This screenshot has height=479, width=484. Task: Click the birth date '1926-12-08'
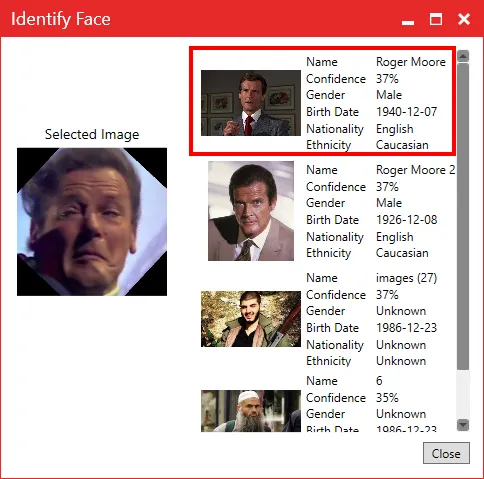click(x=406, y=220)
